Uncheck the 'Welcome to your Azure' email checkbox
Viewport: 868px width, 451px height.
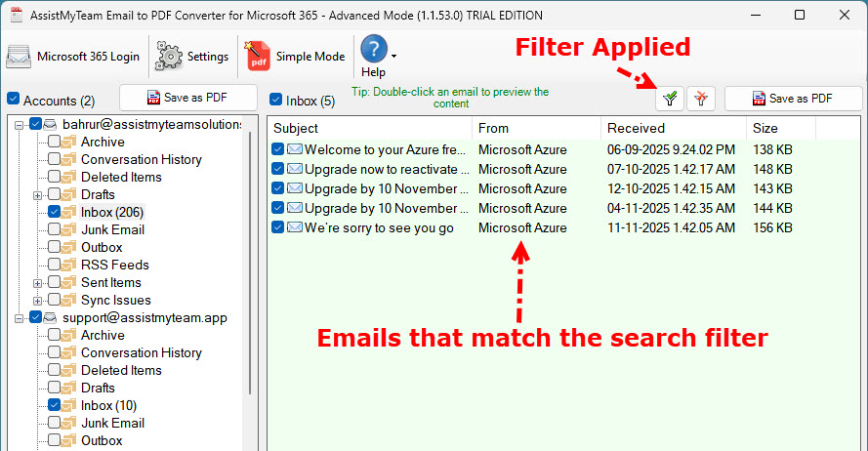[278, 149]
